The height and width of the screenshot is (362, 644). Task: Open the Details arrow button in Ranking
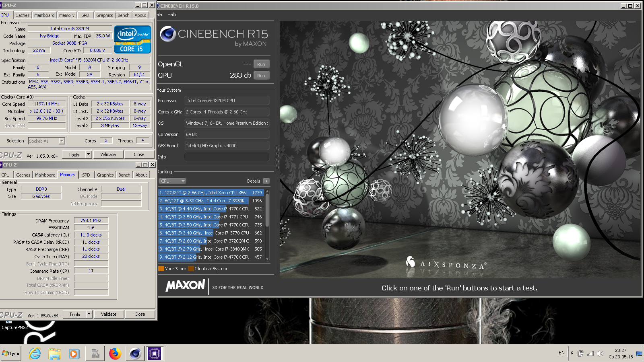coord(266,181)
